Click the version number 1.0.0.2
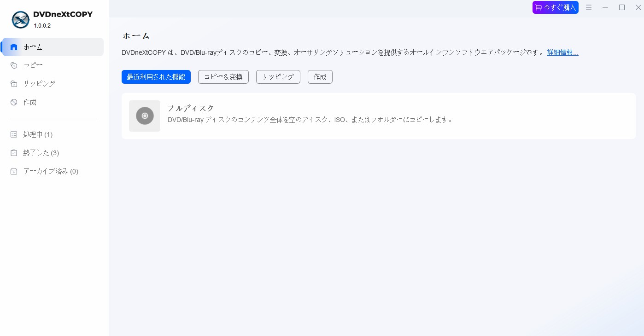 point(42,26)
